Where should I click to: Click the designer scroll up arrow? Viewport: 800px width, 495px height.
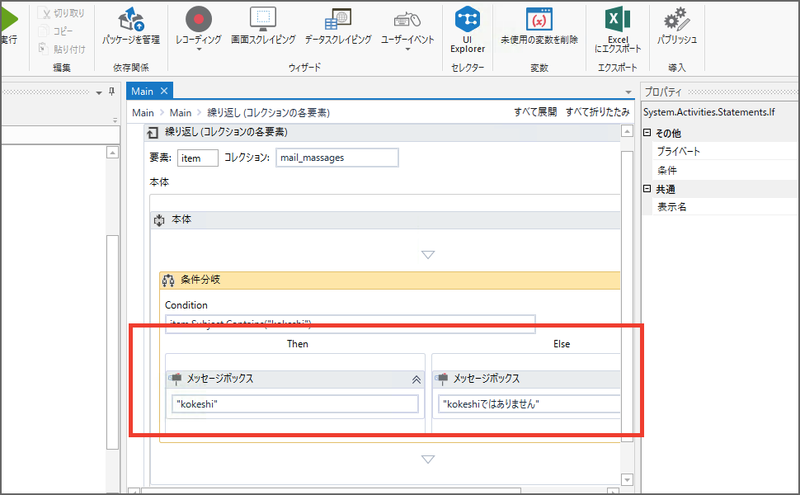[627, 132]
